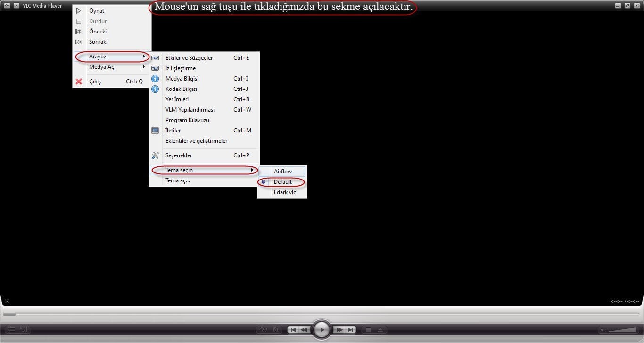
Task: Open Eklentiler ve geliştirmeler
Action: (x=204, y=141)
